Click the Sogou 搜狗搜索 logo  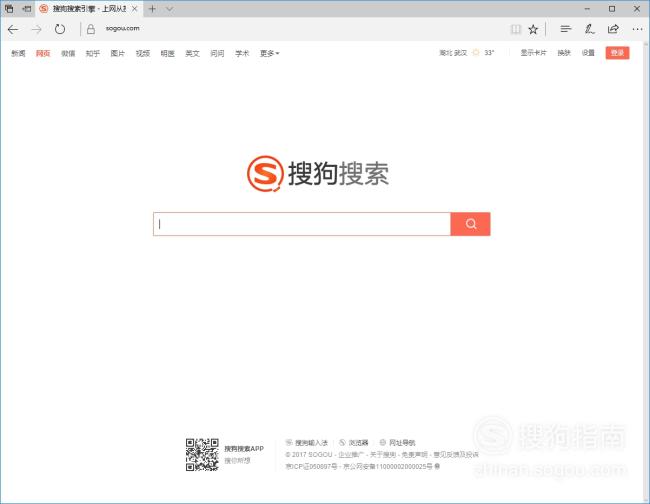(318, 173)
